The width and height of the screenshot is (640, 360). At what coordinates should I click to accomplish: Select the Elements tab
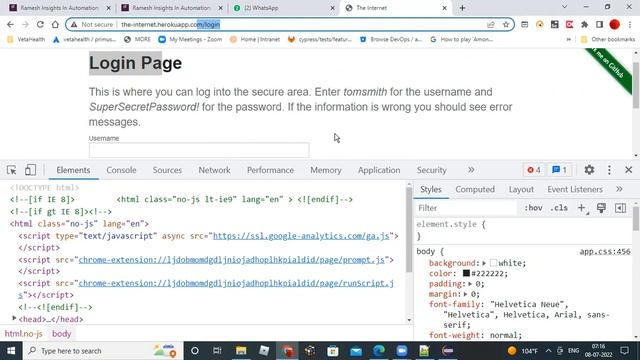coord(73,170)
